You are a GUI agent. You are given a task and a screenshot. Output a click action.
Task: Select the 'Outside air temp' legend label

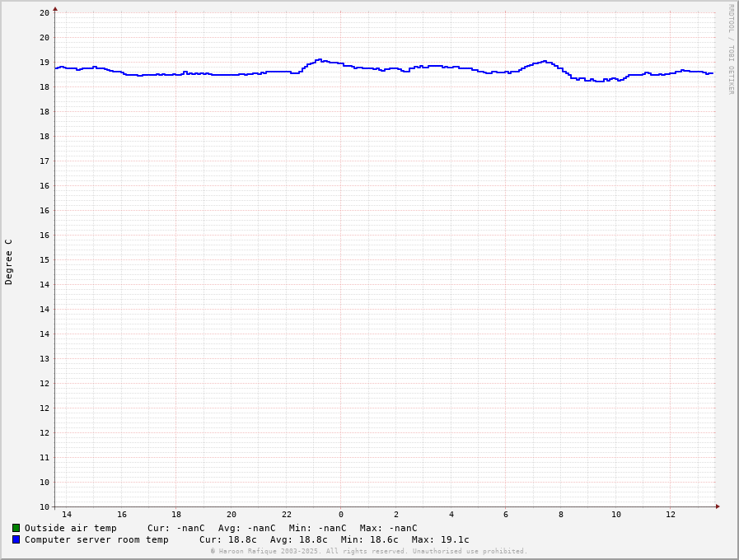[70, 528]
